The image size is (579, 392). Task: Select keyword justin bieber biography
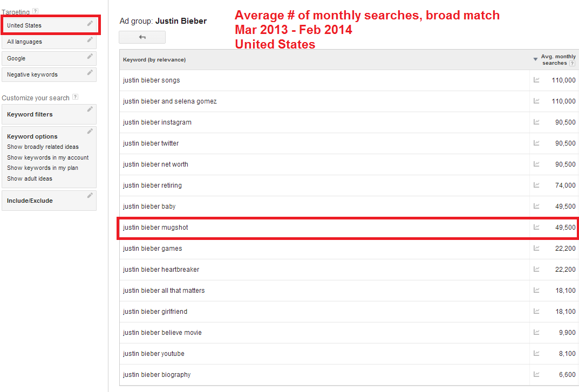tap(156, 375)
